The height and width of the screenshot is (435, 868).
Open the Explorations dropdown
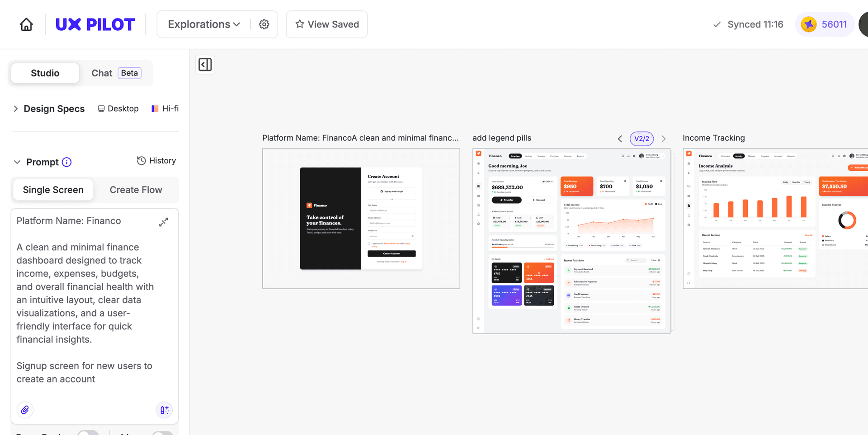(203, 24)
